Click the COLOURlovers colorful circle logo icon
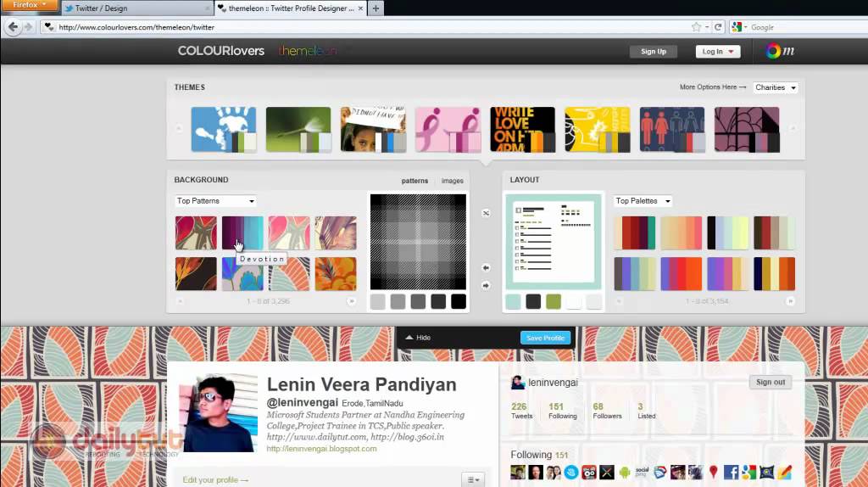 tap(773, 51)
